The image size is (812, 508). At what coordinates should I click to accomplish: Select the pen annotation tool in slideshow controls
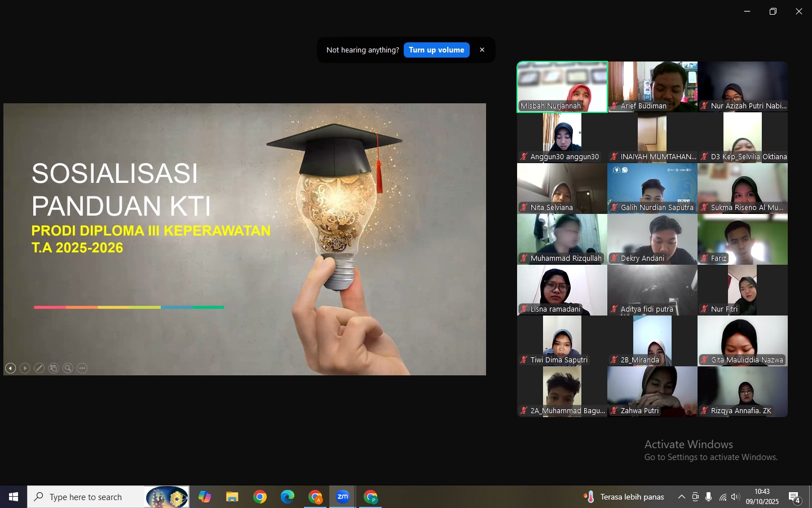39,368
